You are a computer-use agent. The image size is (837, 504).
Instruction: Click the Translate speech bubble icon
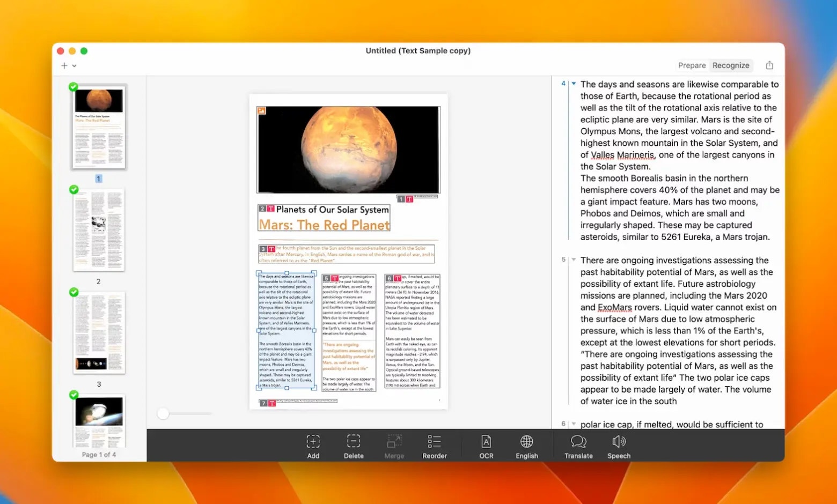pos(578,441)
